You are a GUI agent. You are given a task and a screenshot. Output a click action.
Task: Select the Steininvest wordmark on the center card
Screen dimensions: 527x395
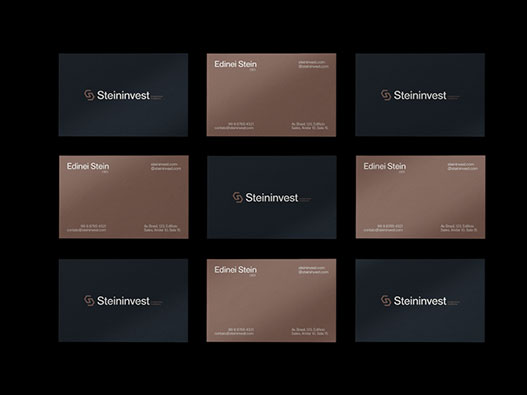point(272,198)
